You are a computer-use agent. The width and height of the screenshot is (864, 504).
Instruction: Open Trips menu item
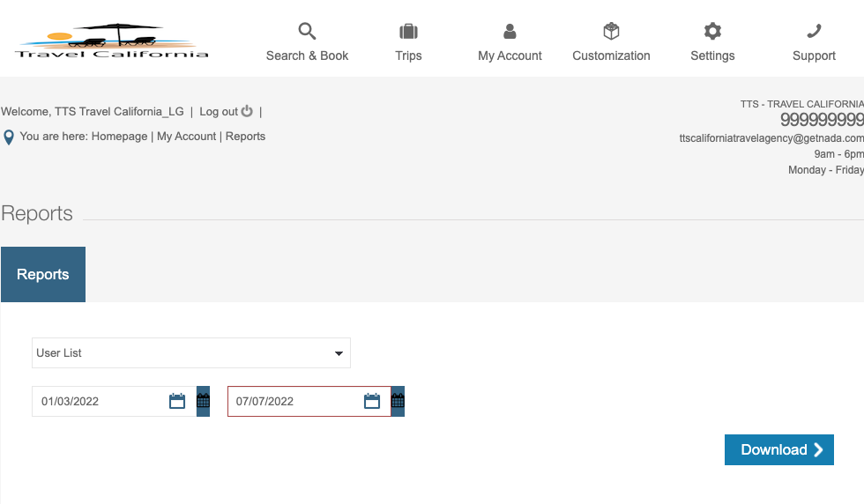408,56
